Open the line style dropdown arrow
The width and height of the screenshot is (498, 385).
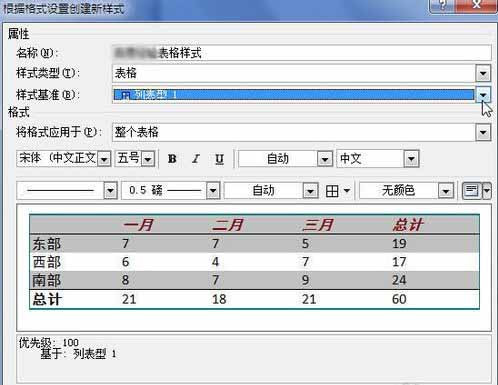(110, 191)
